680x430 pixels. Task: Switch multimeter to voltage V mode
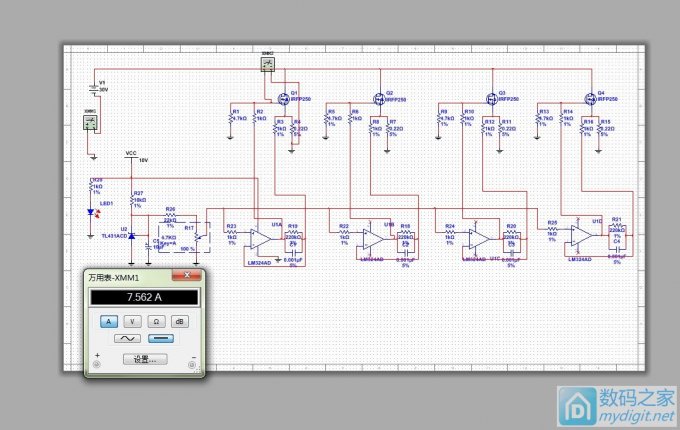(x=132, y=322)
